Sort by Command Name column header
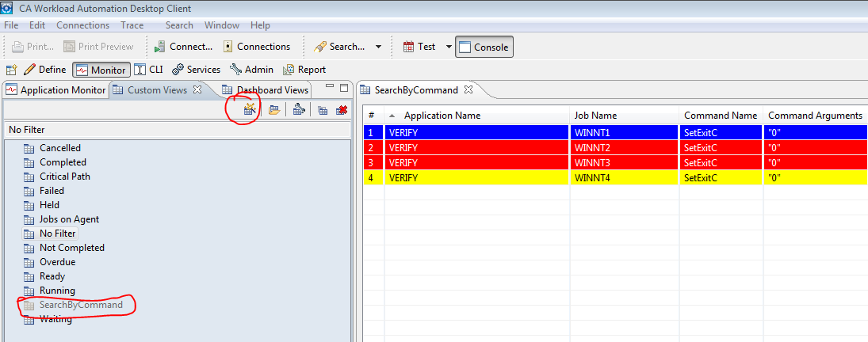The image size is (868, 342). (x=721, y=116)
